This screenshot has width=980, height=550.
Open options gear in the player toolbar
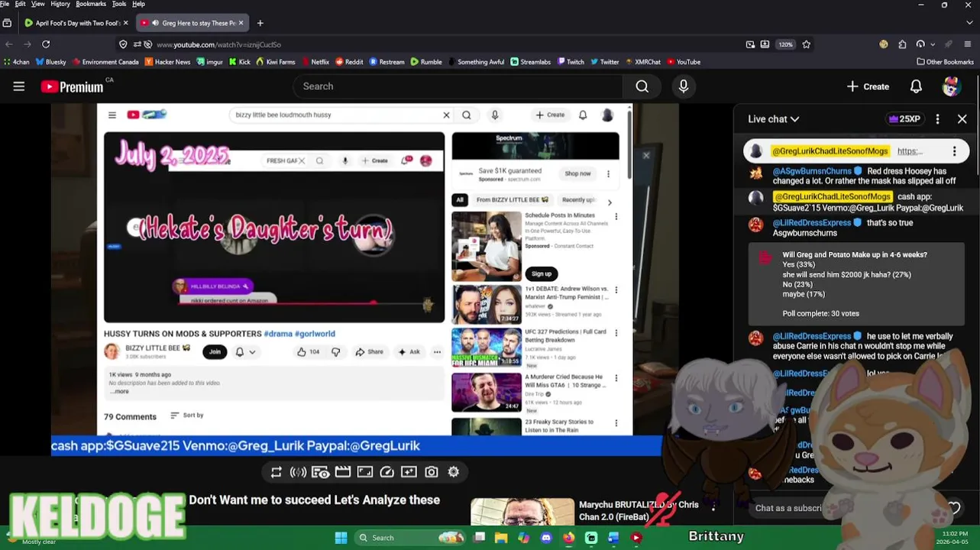(x=454, y=472)
